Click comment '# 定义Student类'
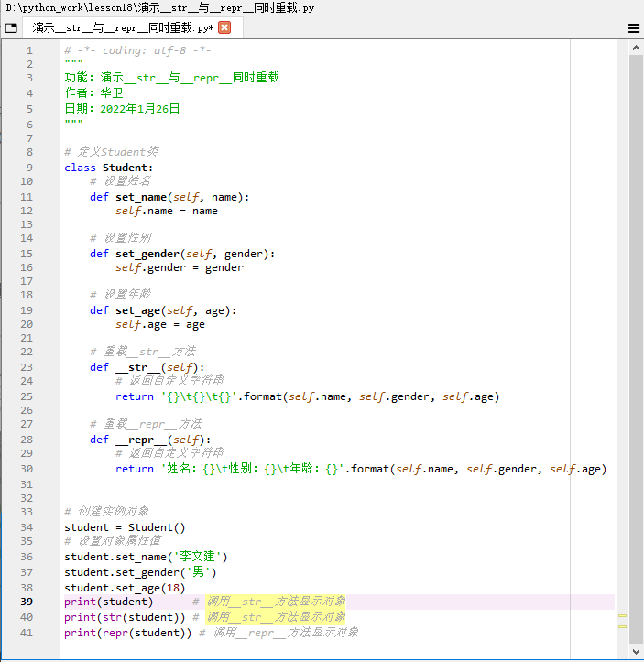 112,152
